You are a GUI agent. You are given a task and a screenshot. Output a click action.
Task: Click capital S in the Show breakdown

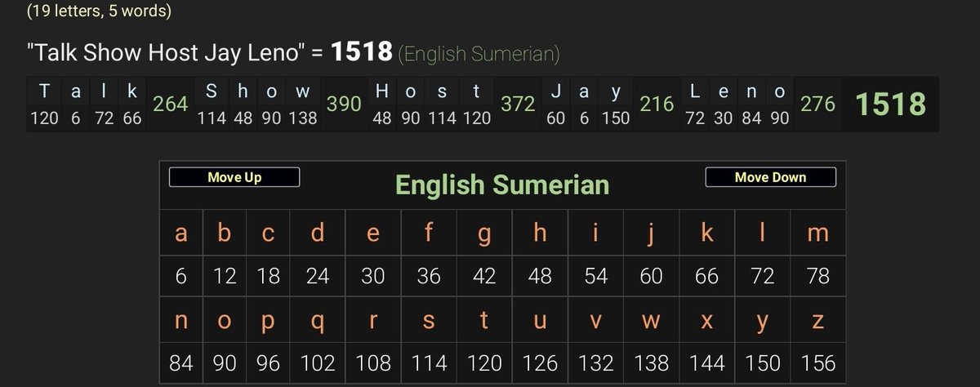tap(212, 91)
